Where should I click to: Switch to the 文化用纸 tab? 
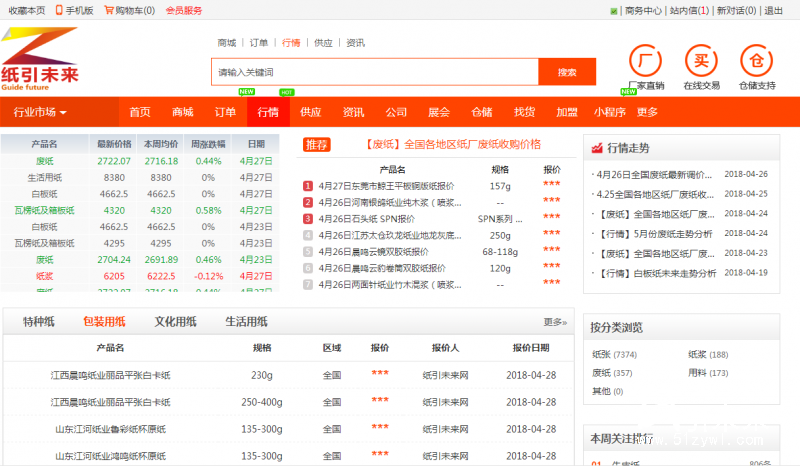tap(175, 322)
